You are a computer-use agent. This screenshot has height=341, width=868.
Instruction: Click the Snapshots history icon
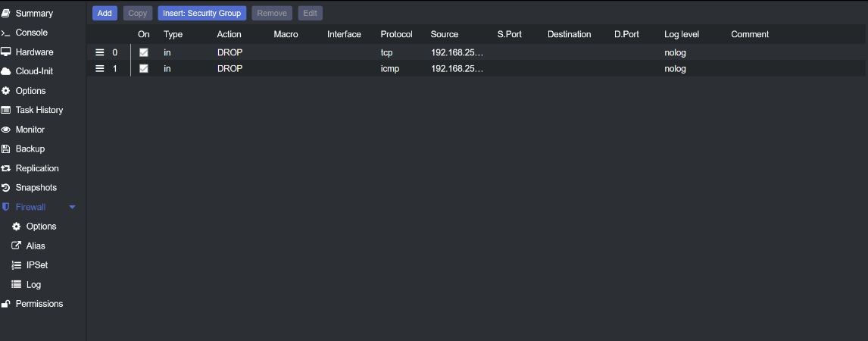click(x=6, y=188)
